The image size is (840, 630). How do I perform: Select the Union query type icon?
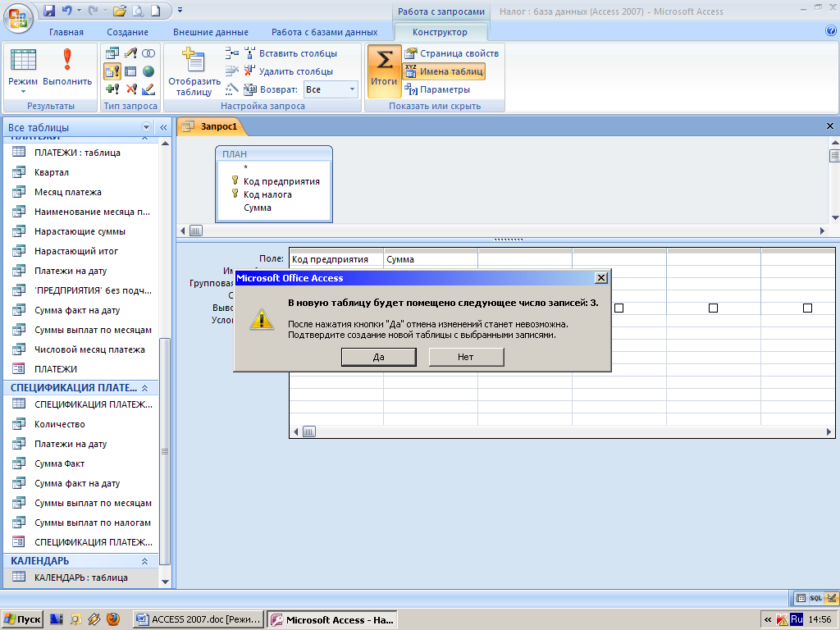pyautogui.click(x=148, y=53)
